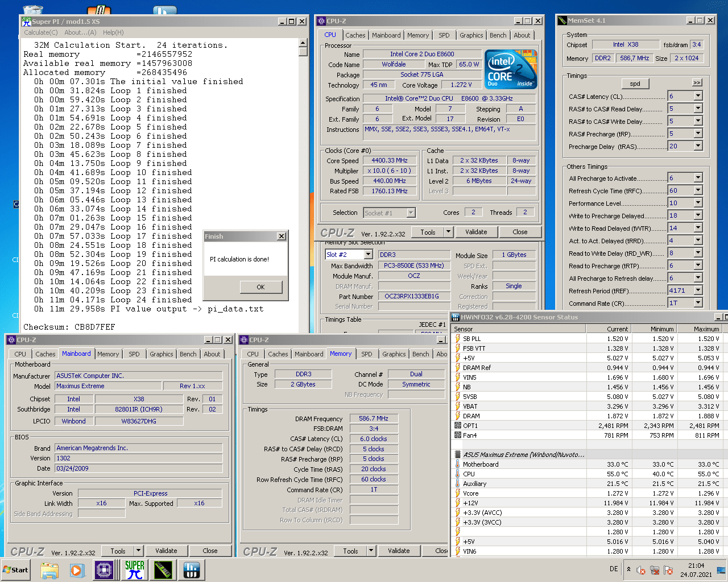Image resolution: width=728 pixels, height=582 pixels.
Task: Open the Slot #2 memory slot dropdown
Action: point(368,255)
